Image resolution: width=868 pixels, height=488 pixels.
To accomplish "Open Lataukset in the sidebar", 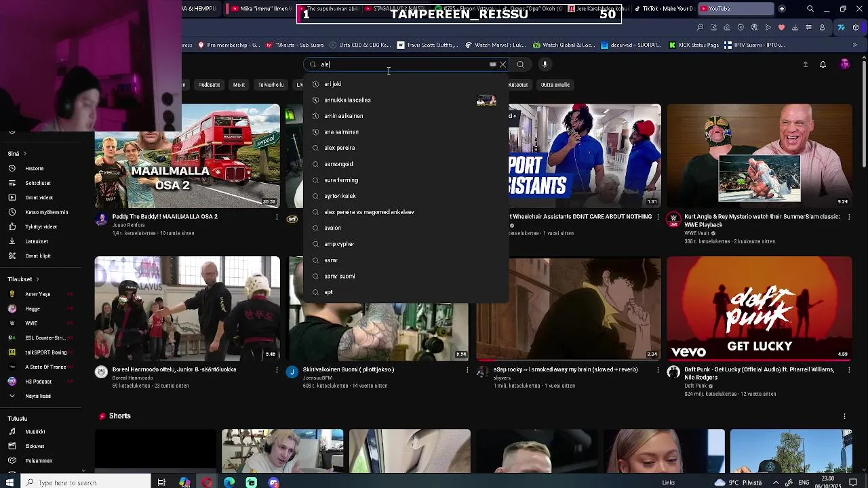I will click(37, 241).
